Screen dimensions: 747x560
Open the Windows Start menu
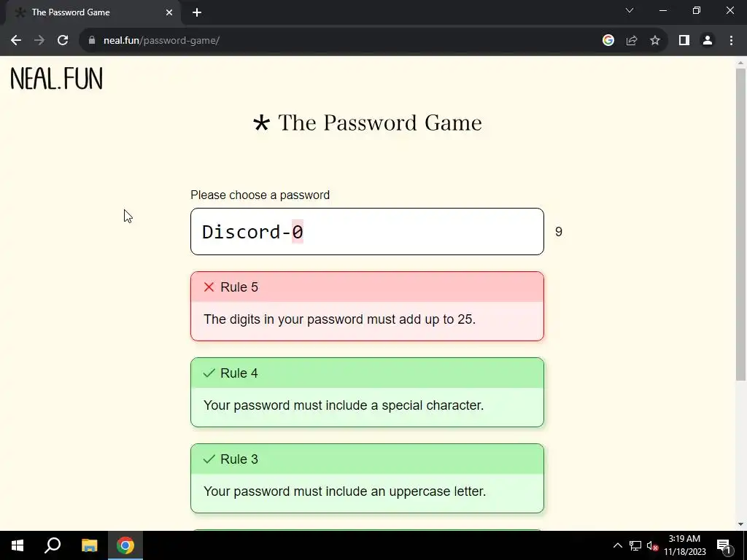[18, 545]
